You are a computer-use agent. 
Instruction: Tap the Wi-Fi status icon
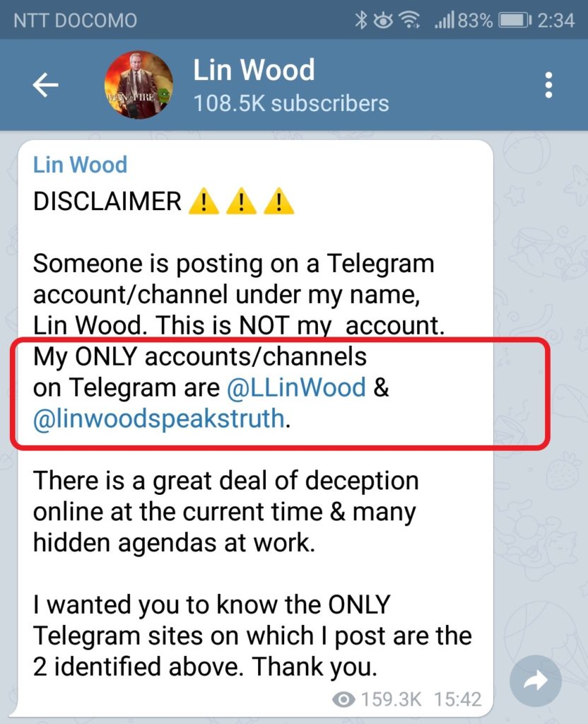click(x=409, y=20)
